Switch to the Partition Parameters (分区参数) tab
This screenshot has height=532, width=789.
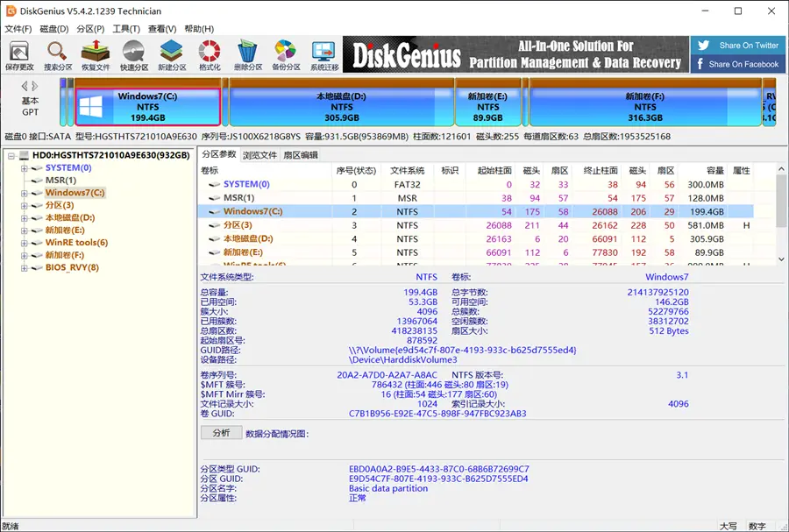coord(219,154)
